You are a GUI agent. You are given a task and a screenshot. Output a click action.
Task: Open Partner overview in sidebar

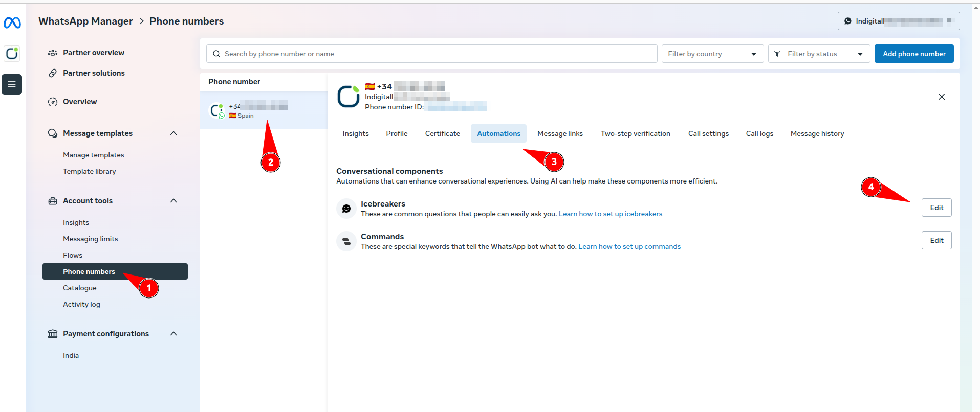point(94,53)
